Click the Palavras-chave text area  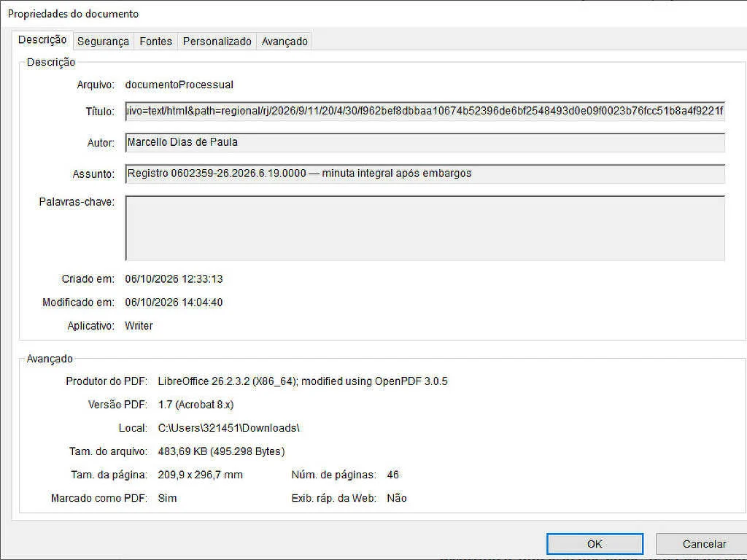(425, 228)
